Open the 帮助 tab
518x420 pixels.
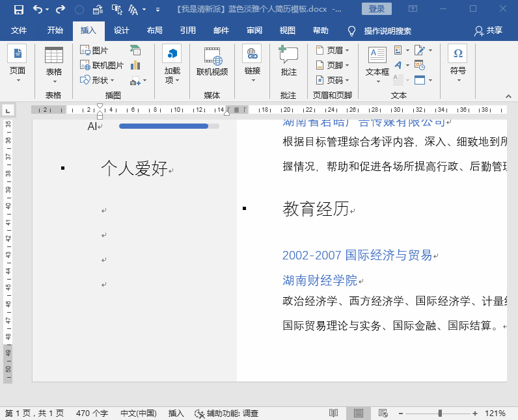tap(320, 31)
